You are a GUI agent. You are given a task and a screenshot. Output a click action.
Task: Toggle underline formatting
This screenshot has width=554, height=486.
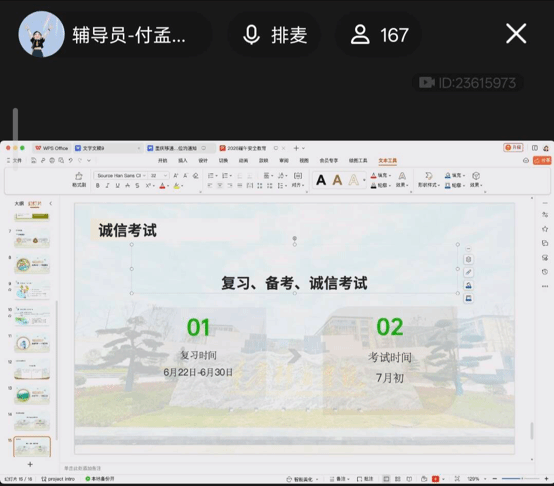pyautogui.click(x=117, y=185)
